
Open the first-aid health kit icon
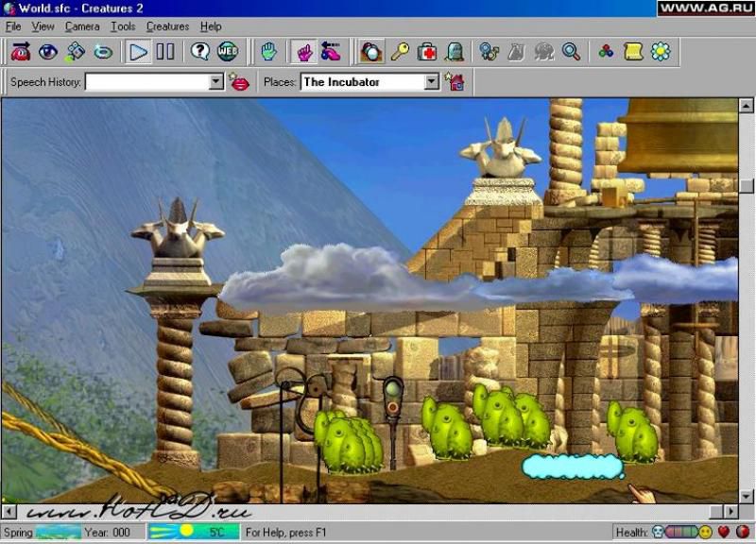[427, 51]
